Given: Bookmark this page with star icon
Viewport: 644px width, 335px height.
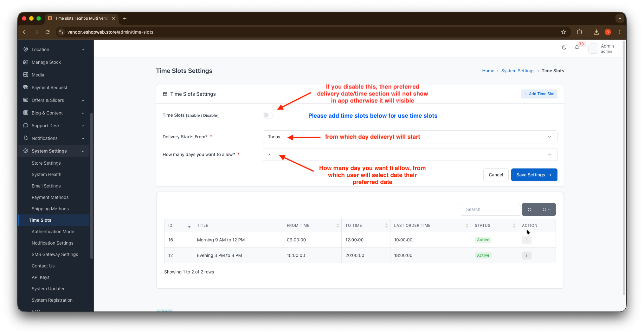Looking at the screenshot, I should [x=563, y=32].
